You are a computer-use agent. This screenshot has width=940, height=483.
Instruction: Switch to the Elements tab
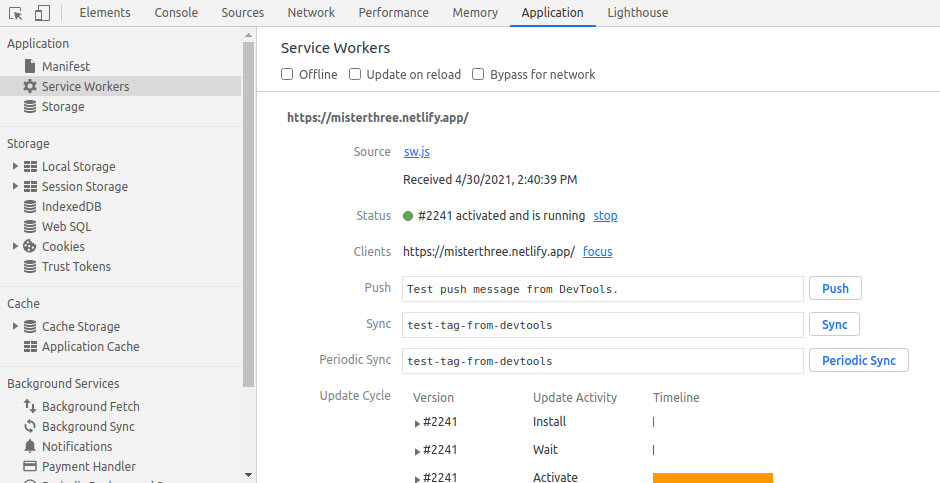click(105, 13)
